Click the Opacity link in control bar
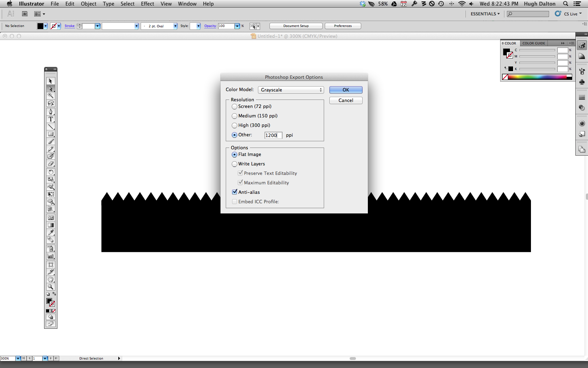 click(210, 26)
